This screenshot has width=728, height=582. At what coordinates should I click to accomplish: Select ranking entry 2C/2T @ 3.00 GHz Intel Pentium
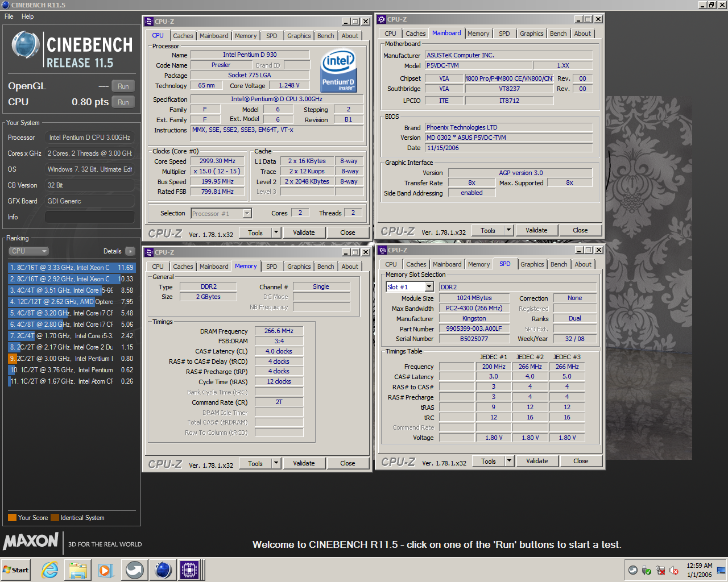click(72, 359)
